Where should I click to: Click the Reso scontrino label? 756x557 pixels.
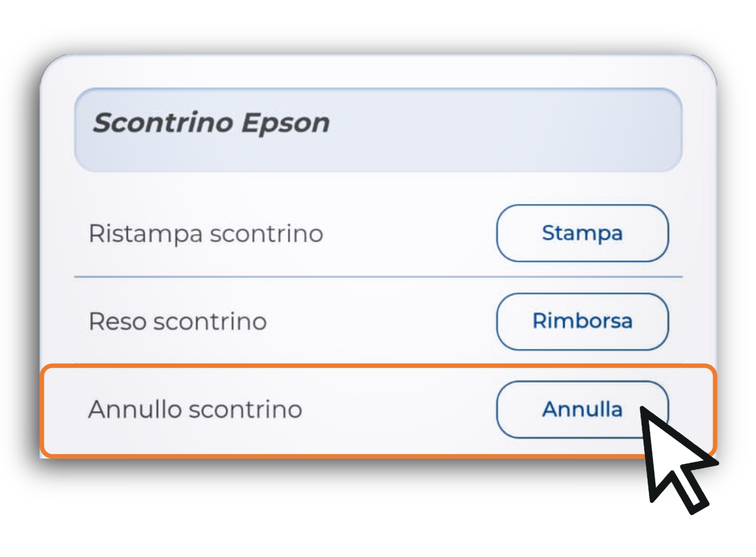178,322
